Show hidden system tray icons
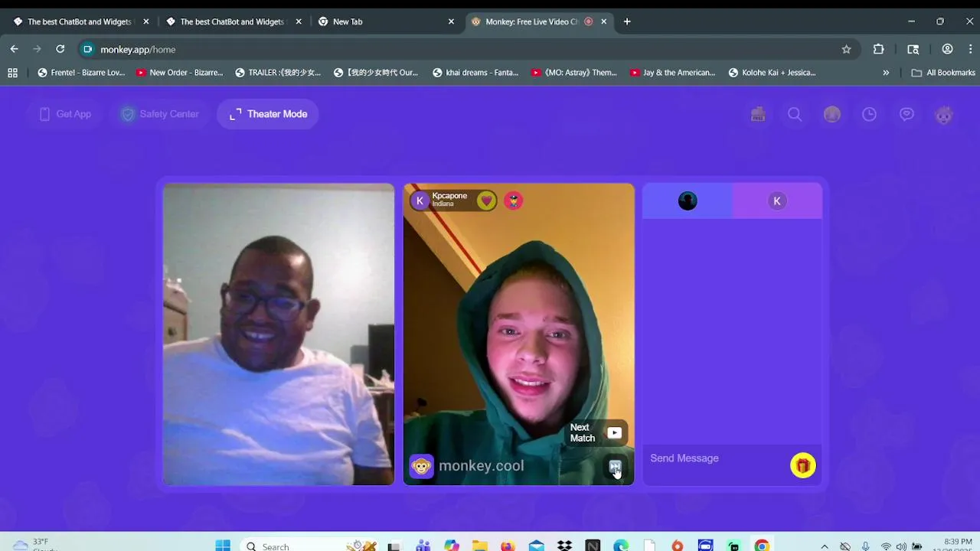Viewport: 980px width, 551px height. pyautogui.click(x=825, y=546)
